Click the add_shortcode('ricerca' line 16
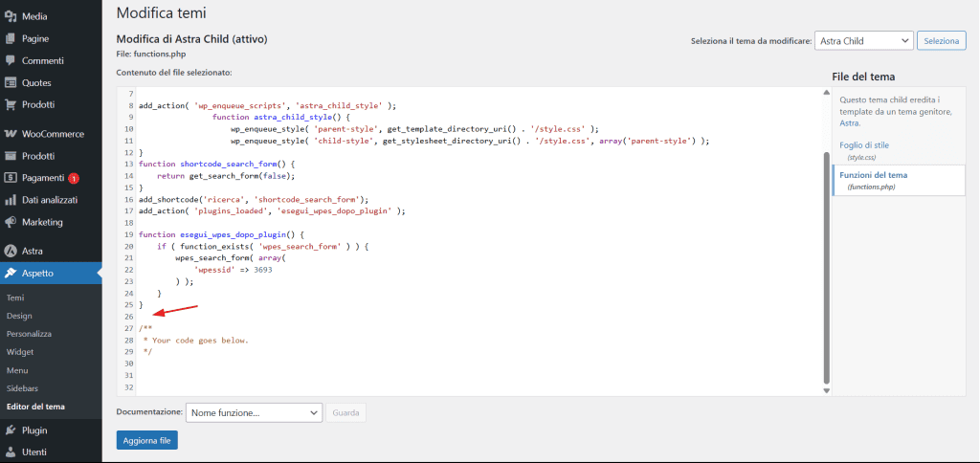 point(254,199)
